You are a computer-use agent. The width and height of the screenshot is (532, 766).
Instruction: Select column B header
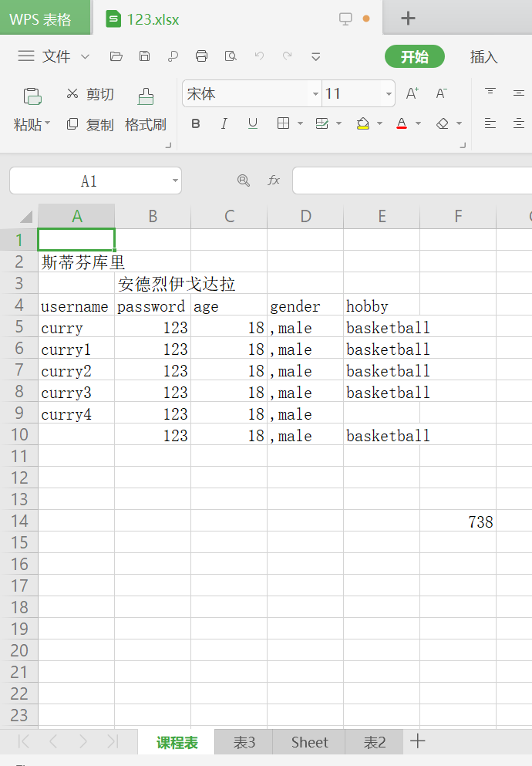(153, 217)
